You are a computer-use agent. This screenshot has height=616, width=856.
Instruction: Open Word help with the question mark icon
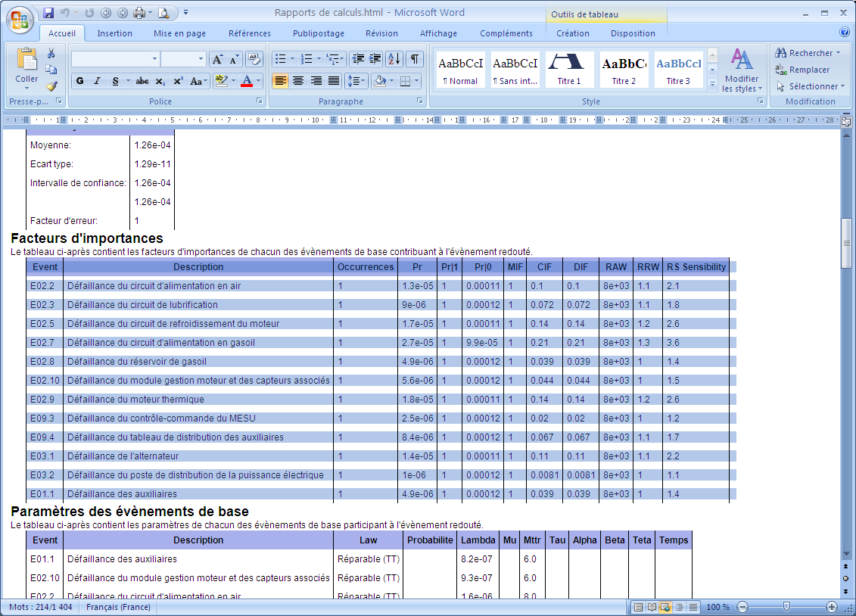pyautogui.click(x=845, y=33)
